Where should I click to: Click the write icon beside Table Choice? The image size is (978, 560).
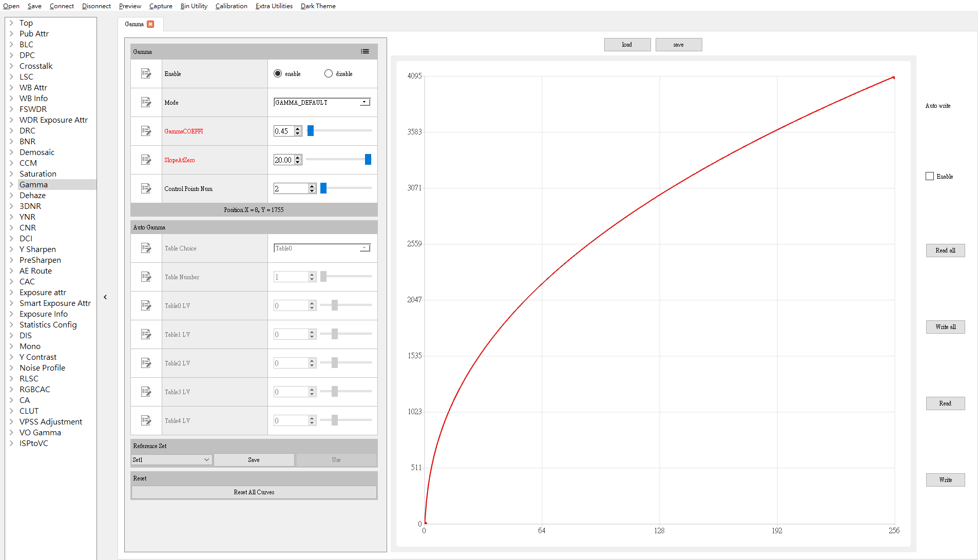[146, 248]
